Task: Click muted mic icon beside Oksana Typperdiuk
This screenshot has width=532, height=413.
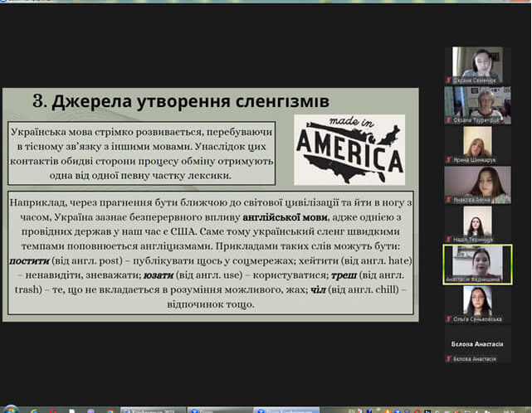Action: pos(448,119)
